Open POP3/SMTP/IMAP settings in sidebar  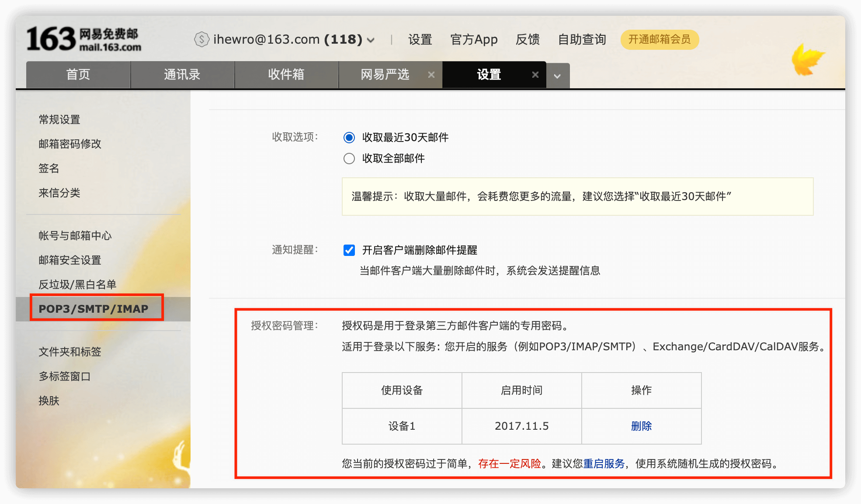tap(94, 309)
